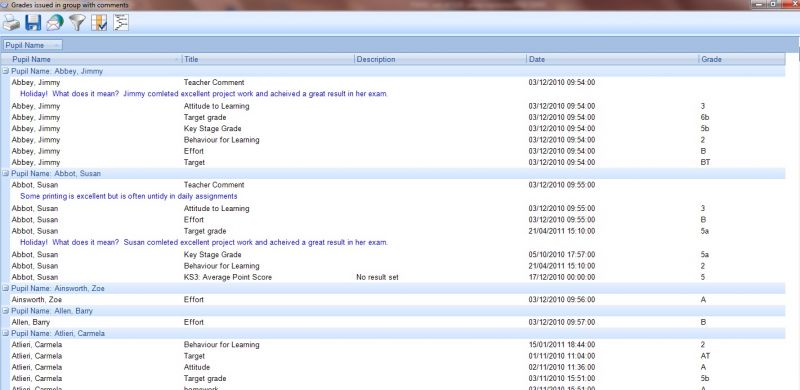
Task: Sort by Date column header
Action: point(612,59)
